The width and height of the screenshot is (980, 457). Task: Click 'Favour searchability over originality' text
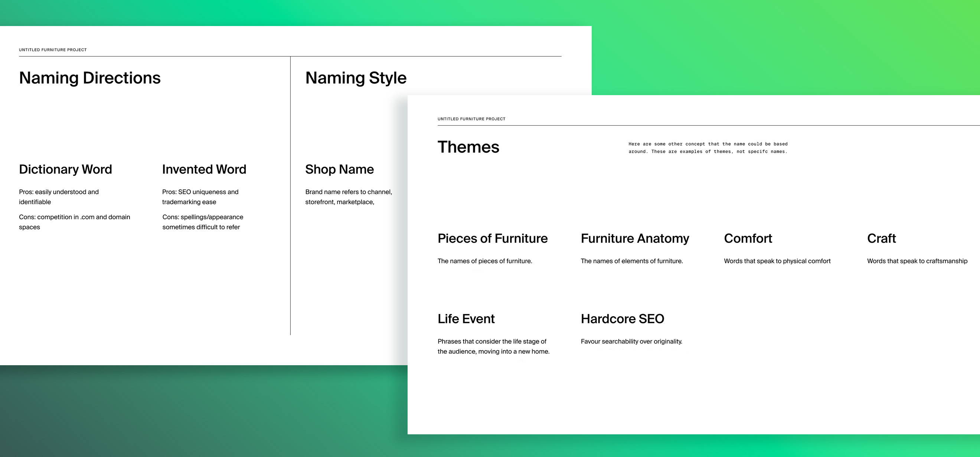(631, 341)
